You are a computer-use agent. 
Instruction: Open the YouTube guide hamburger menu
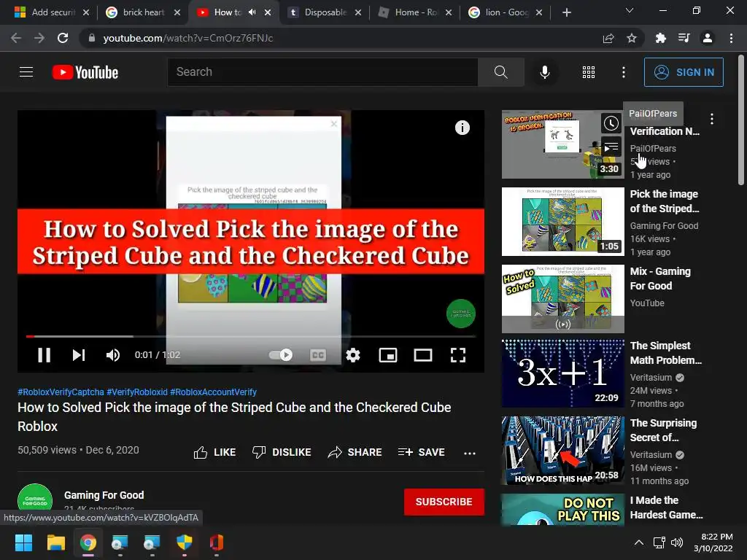(26, 72)
